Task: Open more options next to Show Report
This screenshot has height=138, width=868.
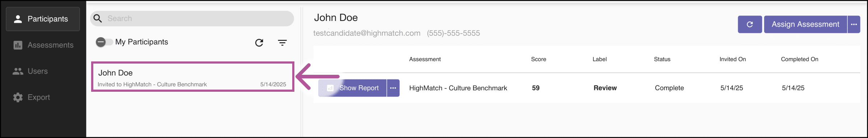Action: [x=393, y=88]
